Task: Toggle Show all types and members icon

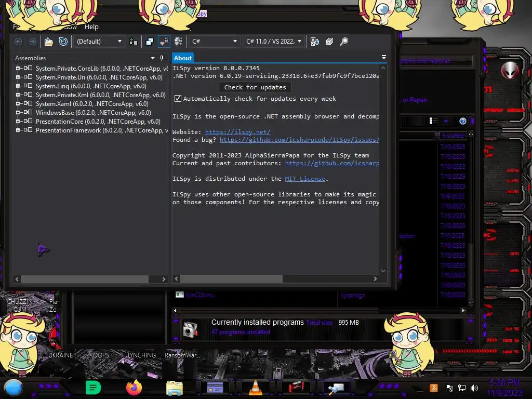Action: 179,42
